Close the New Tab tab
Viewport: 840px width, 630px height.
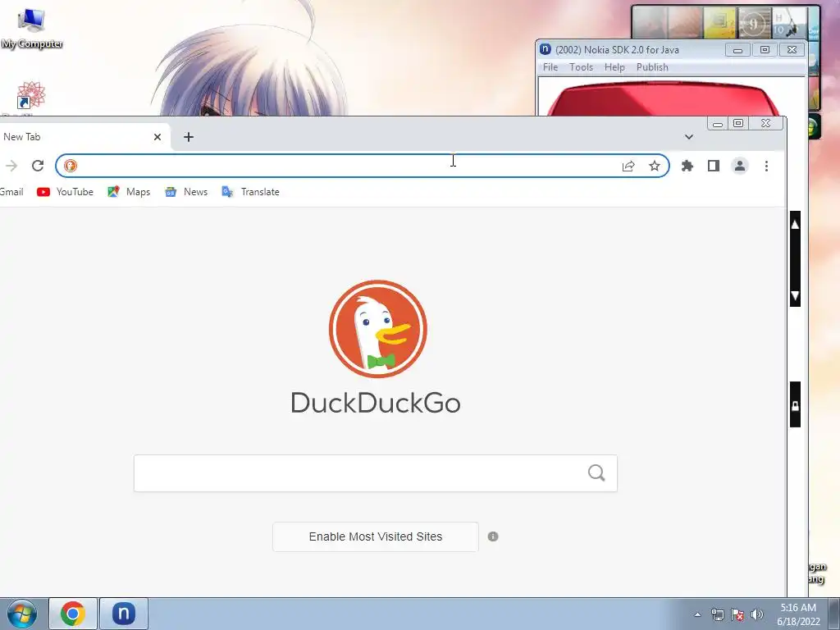[x=157, y=137]
